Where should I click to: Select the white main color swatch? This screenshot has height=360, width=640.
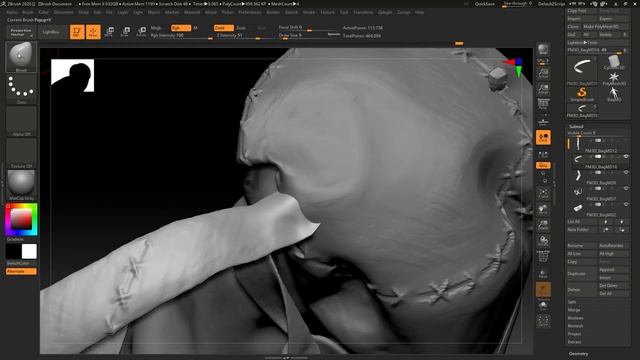[29, 251]
